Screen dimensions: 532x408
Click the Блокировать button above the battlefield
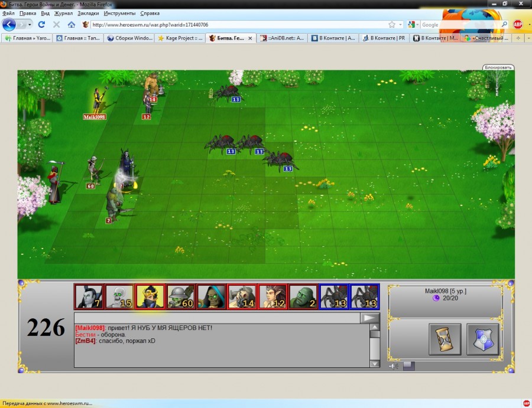tap(498, 67)
